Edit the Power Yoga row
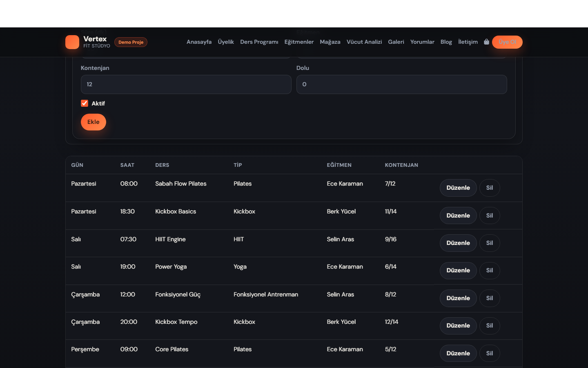This screenshot has height=368, width=588. [x=458, y=270]
